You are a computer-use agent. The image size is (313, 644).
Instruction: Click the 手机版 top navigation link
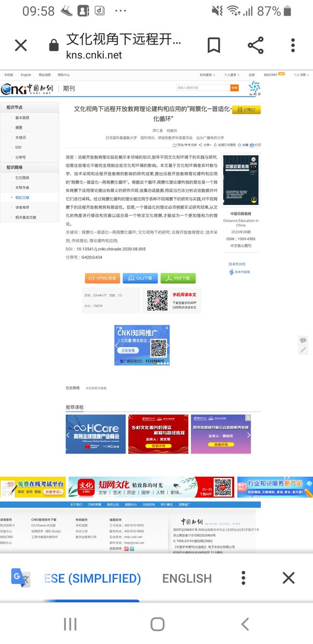[x=8, y=75]
